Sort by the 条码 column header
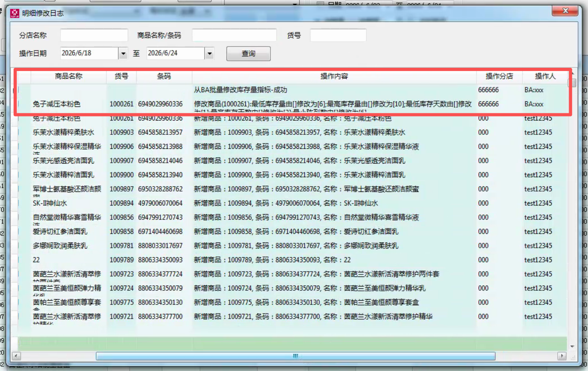The image size is (588, 371). click(164, 76)
